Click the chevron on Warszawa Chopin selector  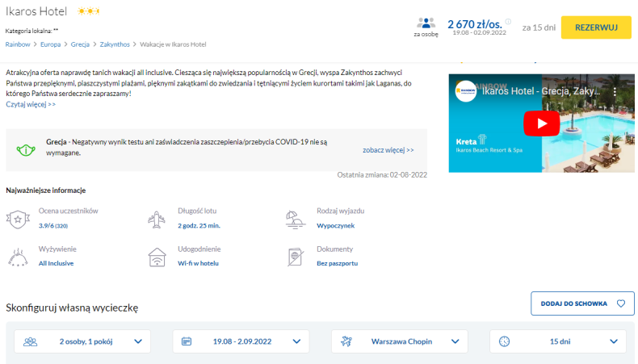(x=455, y=341)
